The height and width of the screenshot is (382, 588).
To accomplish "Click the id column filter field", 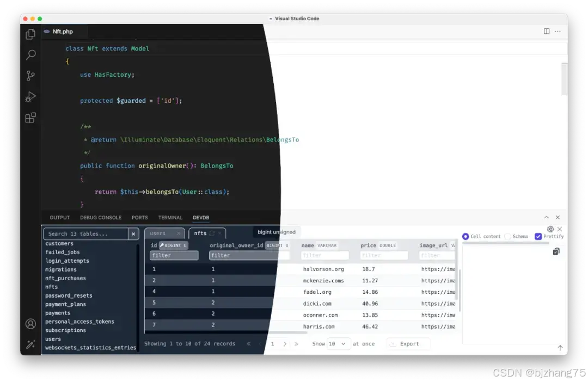I will 174,255.
